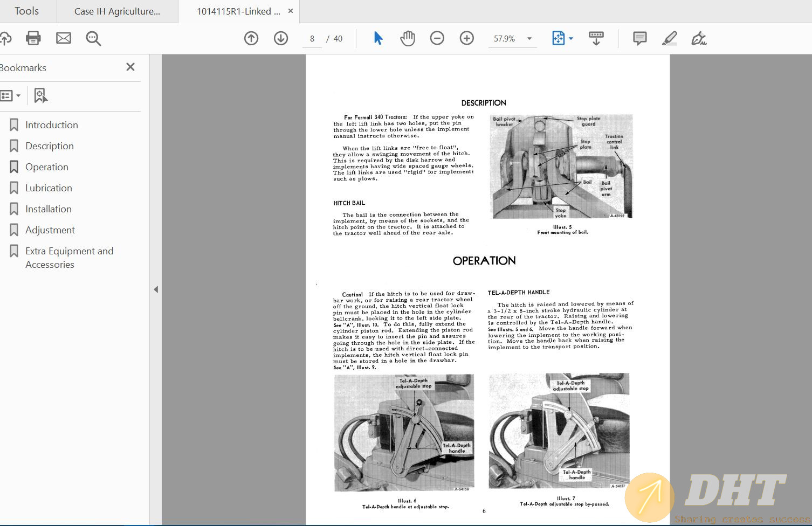Open the Find text magnifier tool
The image size is (812, 526).
click(x=93, y=38)
